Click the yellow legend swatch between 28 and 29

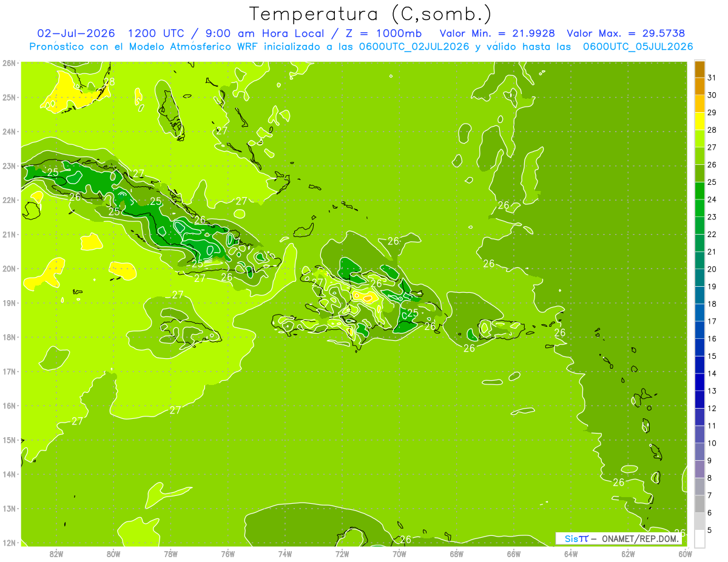tap(699, 121)
